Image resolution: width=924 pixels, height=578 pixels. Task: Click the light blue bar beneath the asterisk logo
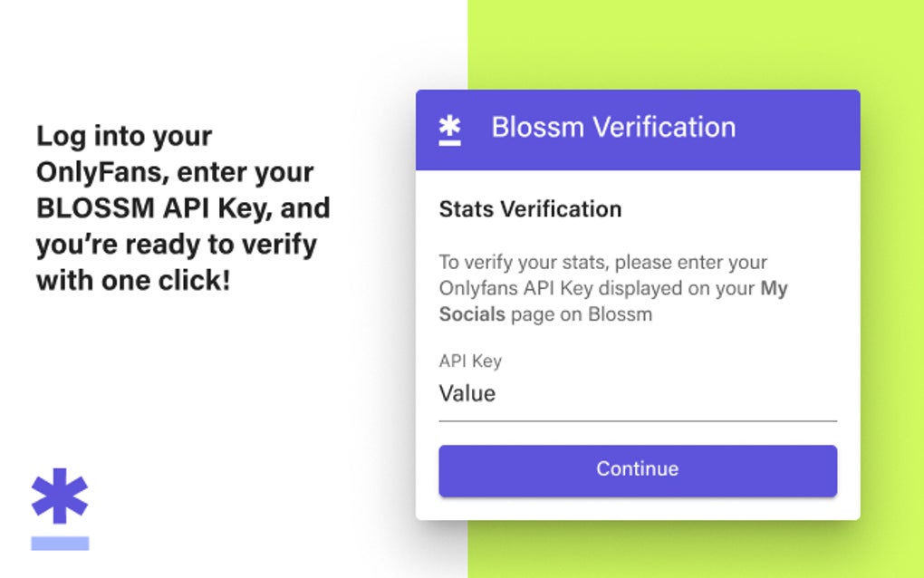tap(59, 544)
